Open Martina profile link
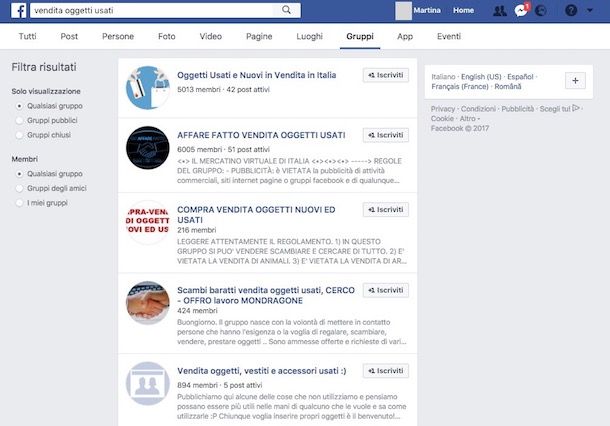Viewport: 610px width, 426px height. pos(427,11)
